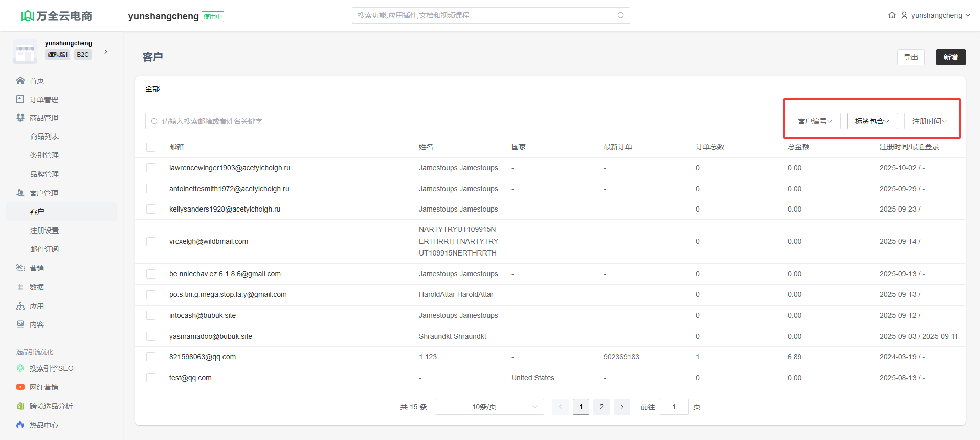
Task: Toggle the select-all checkbox in table header
Action: pyautogui.click(x=151, y=147)
